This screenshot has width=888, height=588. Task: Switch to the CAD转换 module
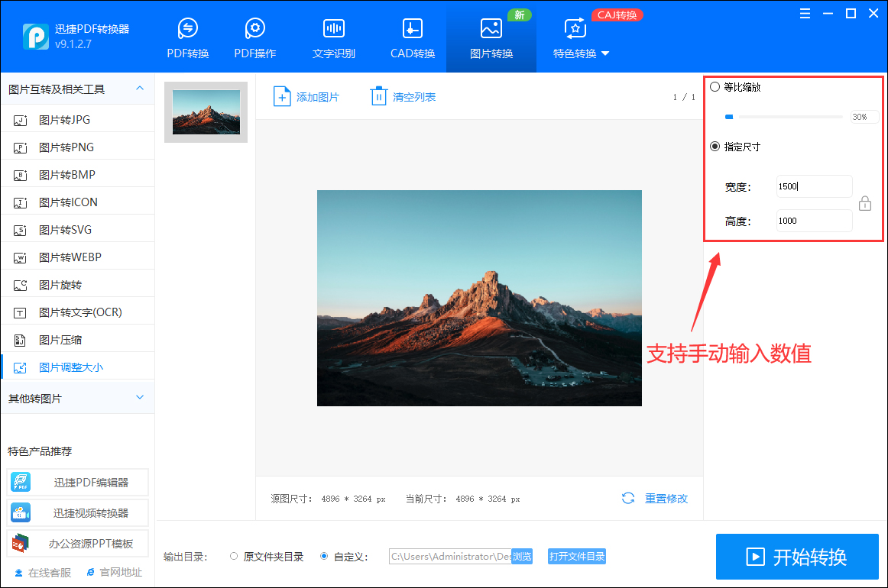[412, 36]
